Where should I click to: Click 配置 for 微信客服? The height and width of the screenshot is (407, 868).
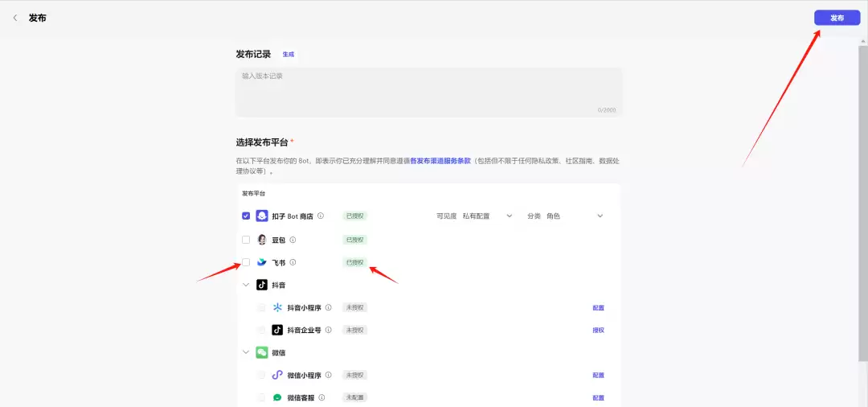599,397
